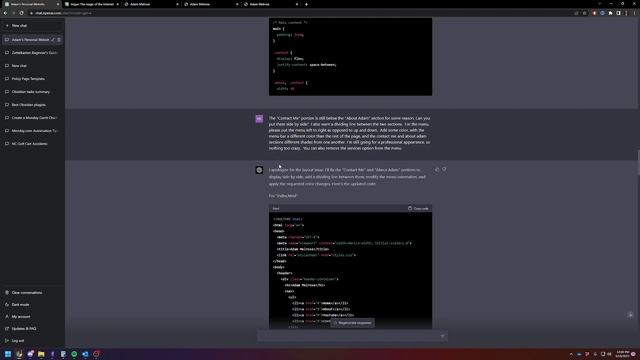The height and width of the screenshot is (360, 640).
Task: Open a new browser tab with plus
Action: 307,4
